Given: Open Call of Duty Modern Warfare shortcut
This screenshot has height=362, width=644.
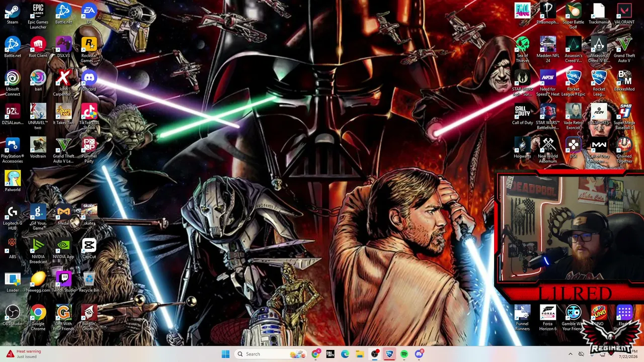Looking at the screenshot, I should tap(599, 150).
